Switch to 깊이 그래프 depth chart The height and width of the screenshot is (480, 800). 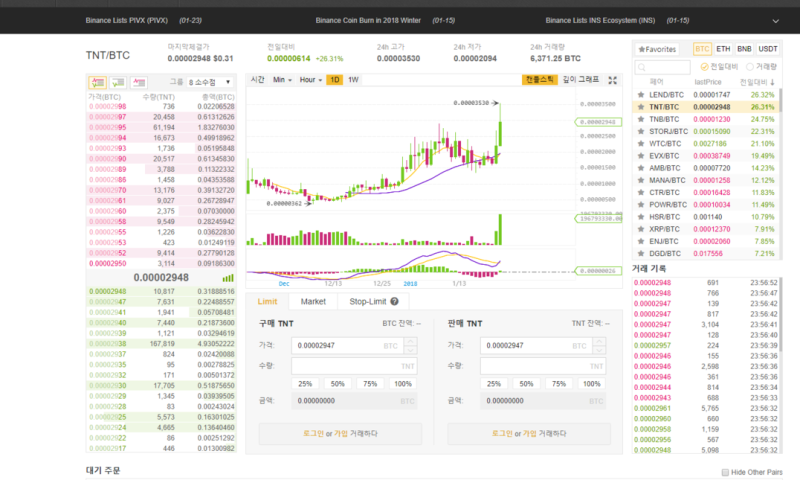tap(581, 80)
